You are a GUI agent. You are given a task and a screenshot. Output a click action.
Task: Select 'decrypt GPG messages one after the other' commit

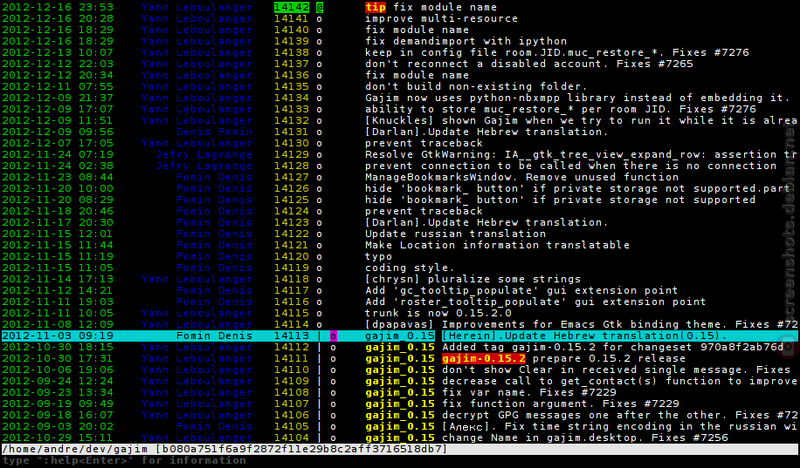coord(619,415)
